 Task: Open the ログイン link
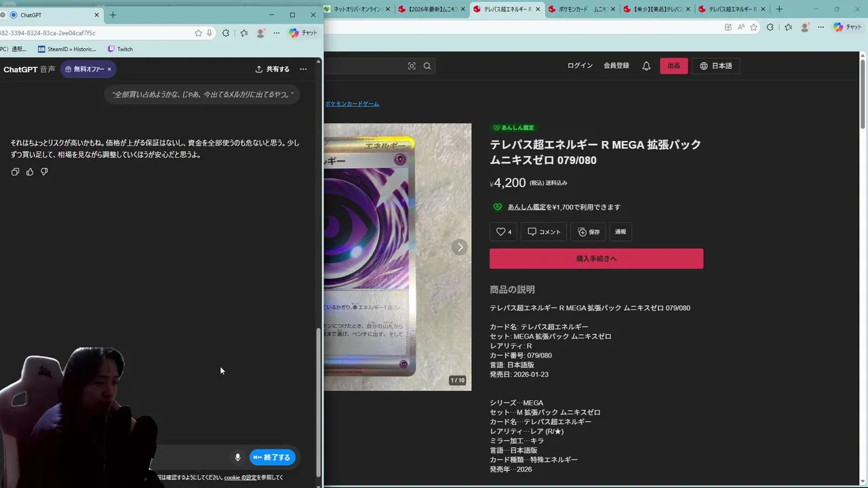(580, 66)
